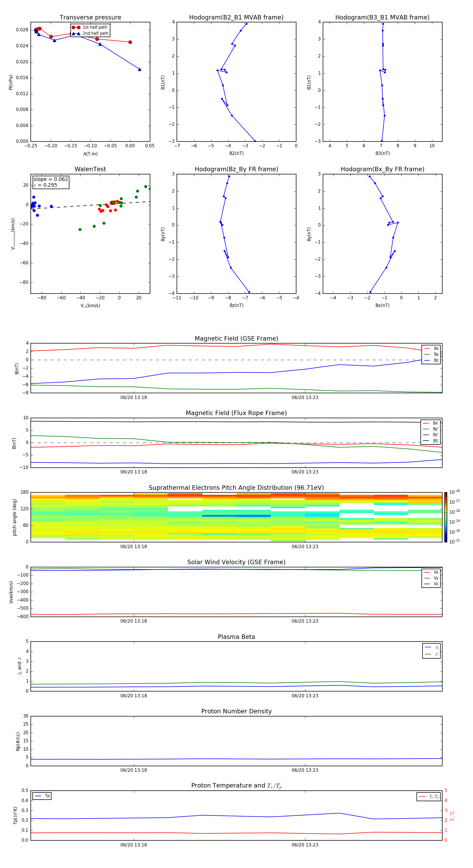Click the 'Hodogram(Bz_By FR frame)' title

(x=236, y=169)
